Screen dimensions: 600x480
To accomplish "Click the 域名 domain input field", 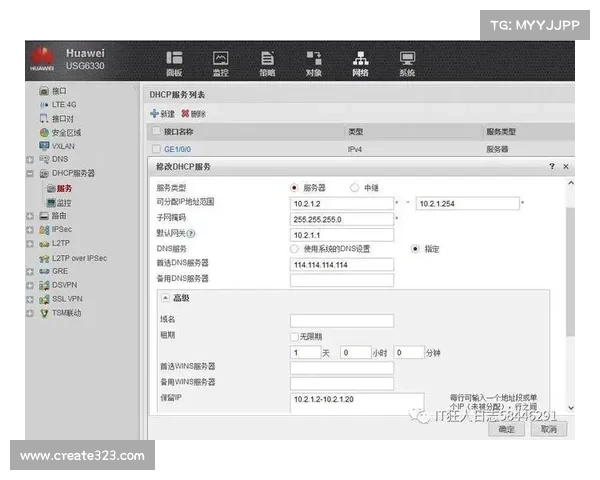I will 342,321.
